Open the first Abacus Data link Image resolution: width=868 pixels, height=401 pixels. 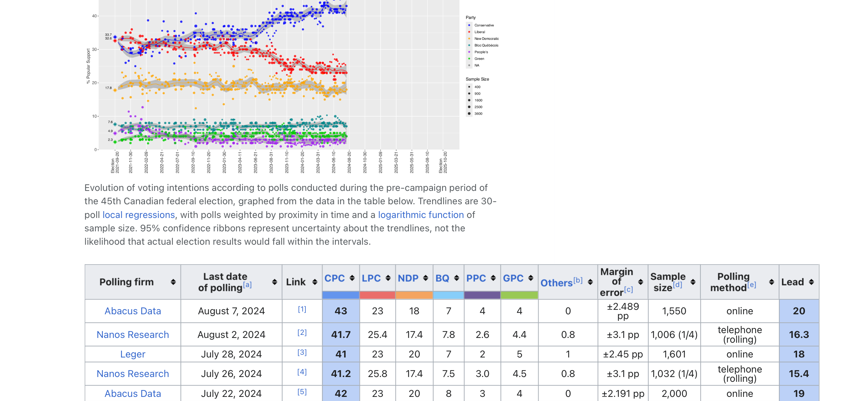pyautogui.click(x=133, y=311)
